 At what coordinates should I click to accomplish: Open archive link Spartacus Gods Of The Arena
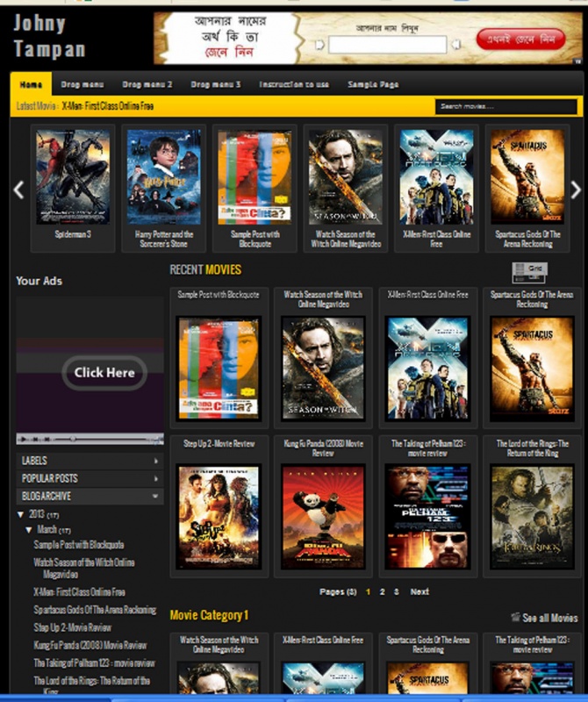(x=95, y=610)
